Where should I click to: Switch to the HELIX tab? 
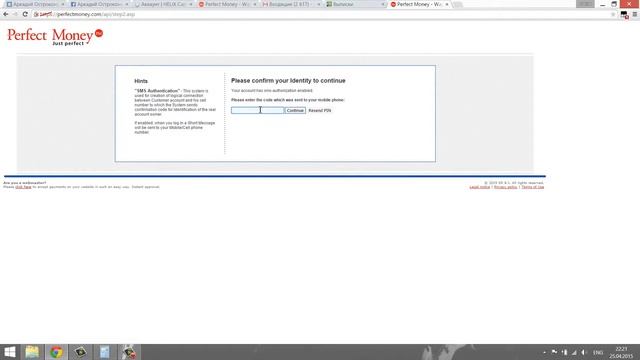[163, 4]
